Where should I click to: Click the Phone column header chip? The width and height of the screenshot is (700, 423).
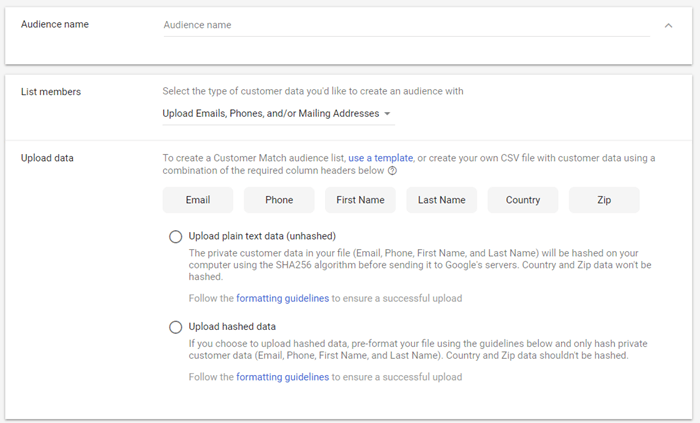[x=279, y=200]
